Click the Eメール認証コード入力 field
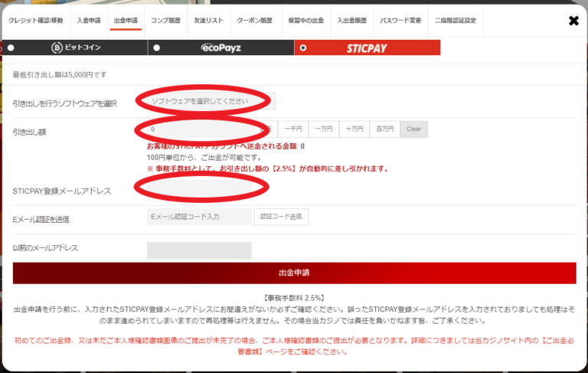 (199, 217)
